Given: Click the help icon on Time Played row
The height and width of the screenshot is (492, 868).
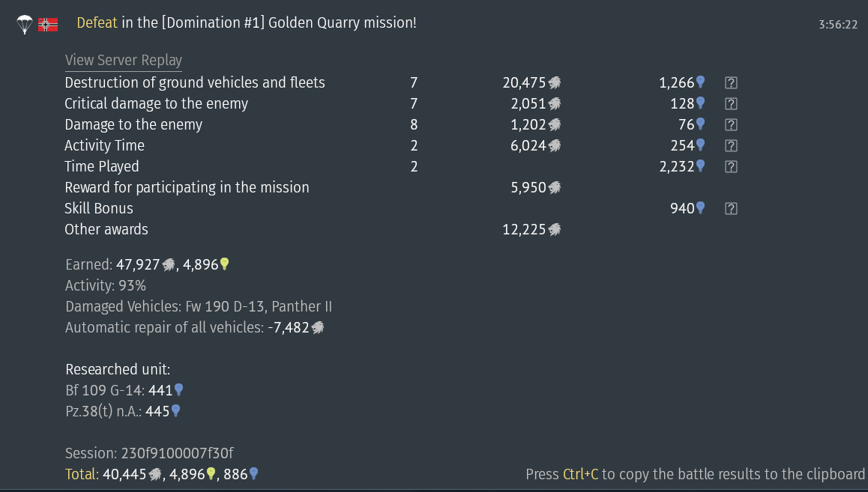Looking at the screenshot, I should coord(731,167).
